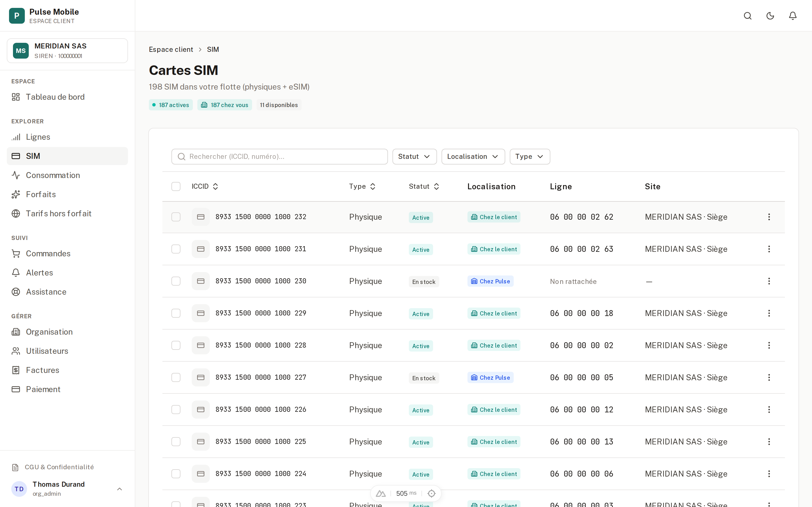The height and width of the screenshot is (507, 812).
Task: Check the select-all checkbox in table header
Action: tap(176, 186)
